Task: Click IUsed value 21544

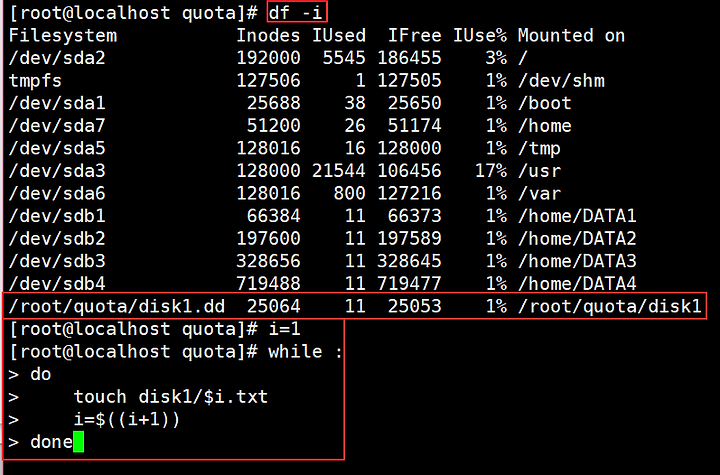Action: [339, 170]
